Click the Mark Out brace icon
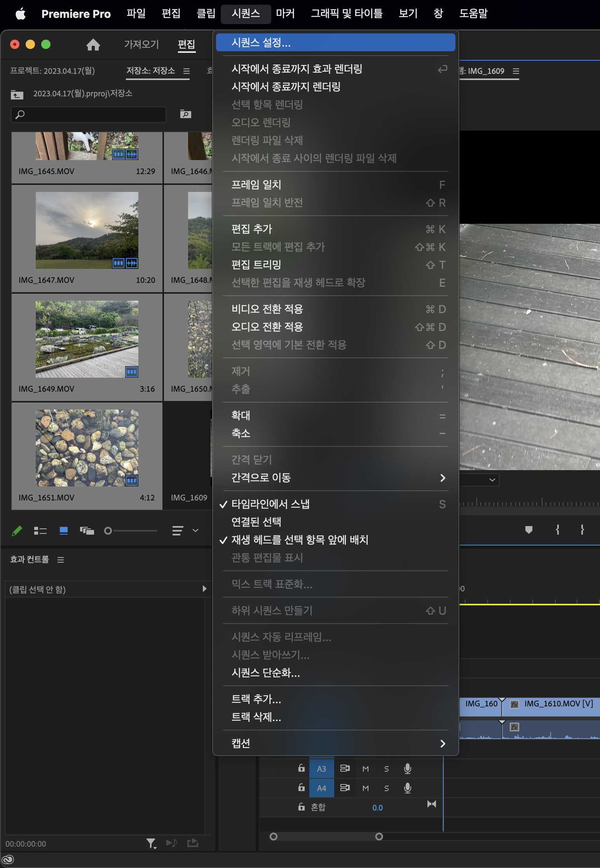This screenshot has width=600, height=868. (x=582, y=530)
